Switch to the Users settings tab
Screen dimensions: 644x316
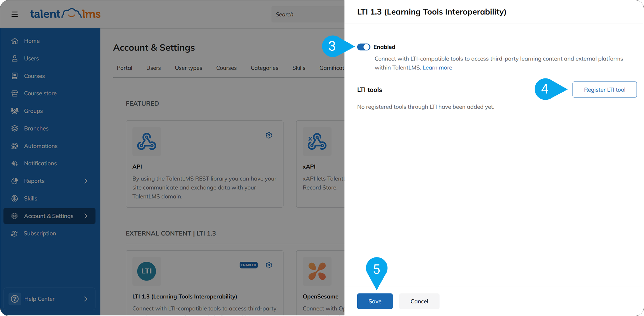coord(153,68)
